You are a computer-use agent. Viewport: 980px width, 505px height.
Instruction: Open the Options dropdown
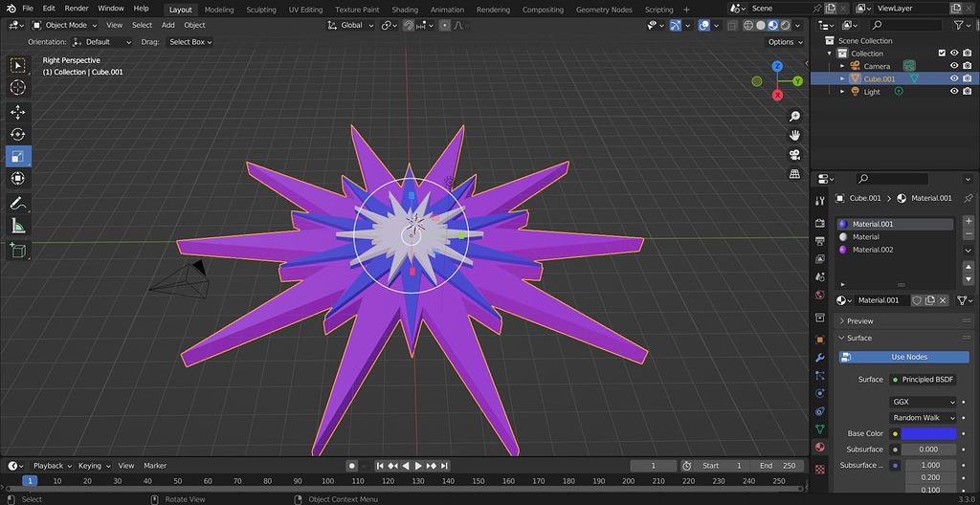click(x=785, y=42)
